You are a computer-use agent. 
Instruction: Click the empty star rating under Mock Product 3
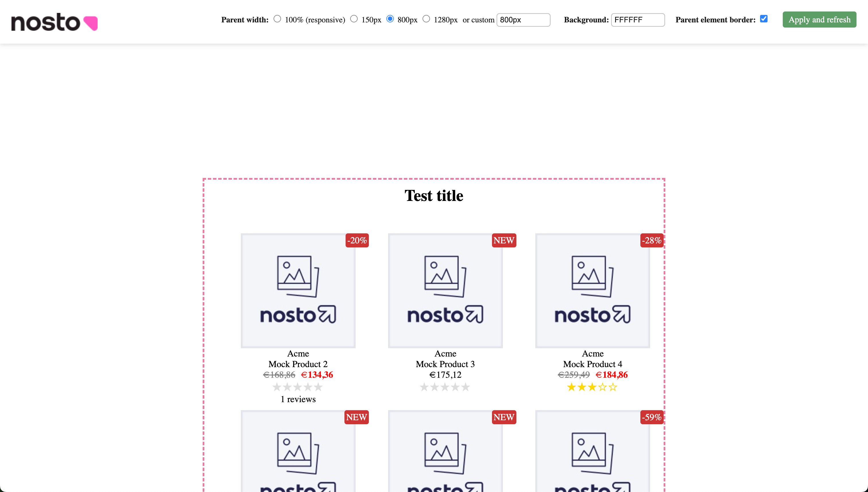(445, 387)
